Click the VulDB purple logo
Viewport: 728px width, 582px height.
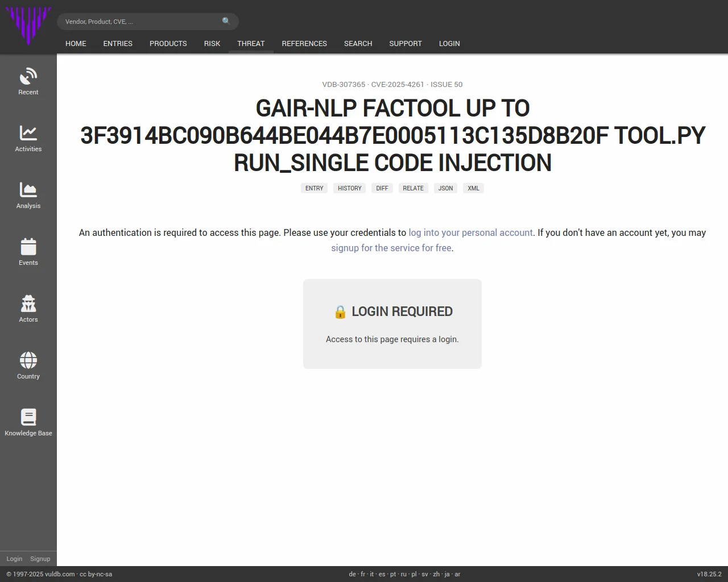(28, 26)
